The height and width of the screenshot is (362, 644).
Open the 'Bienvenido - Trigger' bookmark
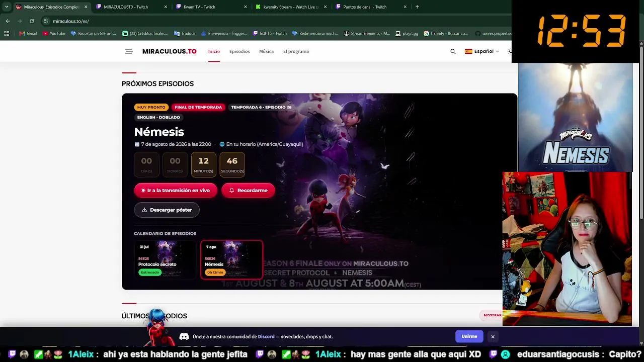[224, 34]
